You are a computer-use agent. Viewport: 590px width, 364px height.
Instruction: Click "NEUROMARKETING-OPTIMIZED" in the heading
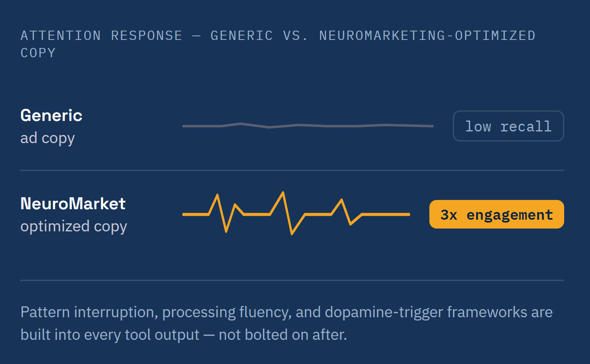click(427, 35)
